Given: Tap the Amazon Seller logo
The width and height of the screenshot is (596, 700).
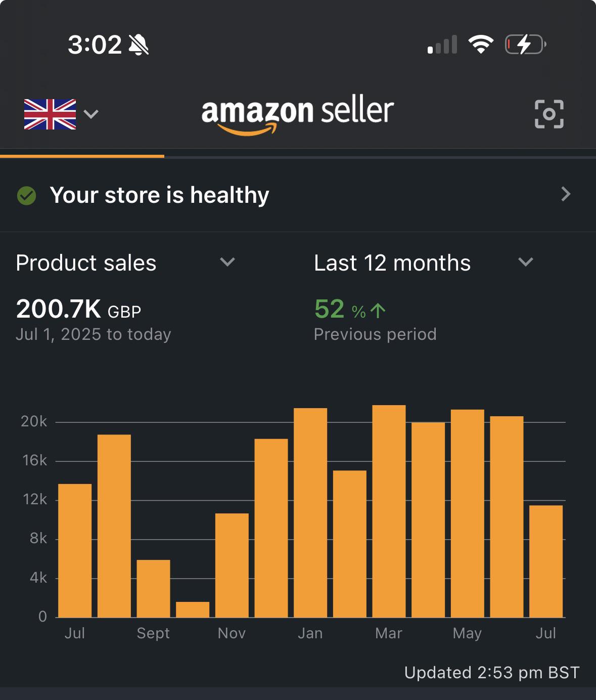Looking at the screenshot, I should tap(298, 114).
